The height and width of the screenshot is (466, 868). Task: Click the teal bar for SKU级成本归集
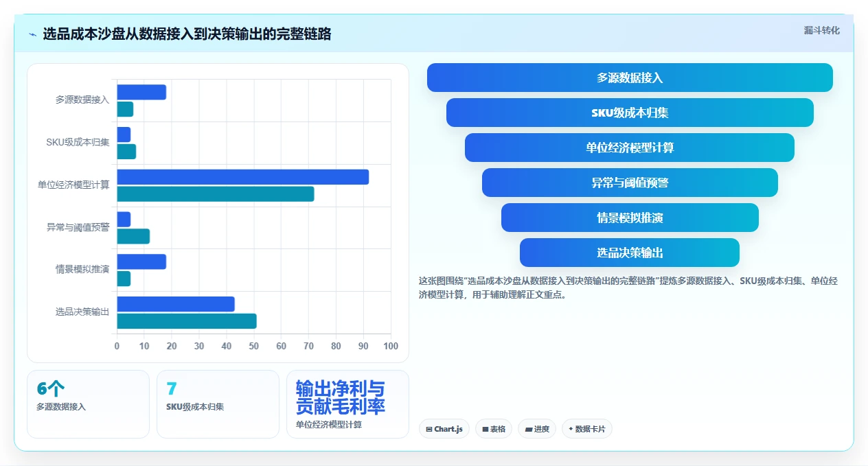[x=126, y=152]
